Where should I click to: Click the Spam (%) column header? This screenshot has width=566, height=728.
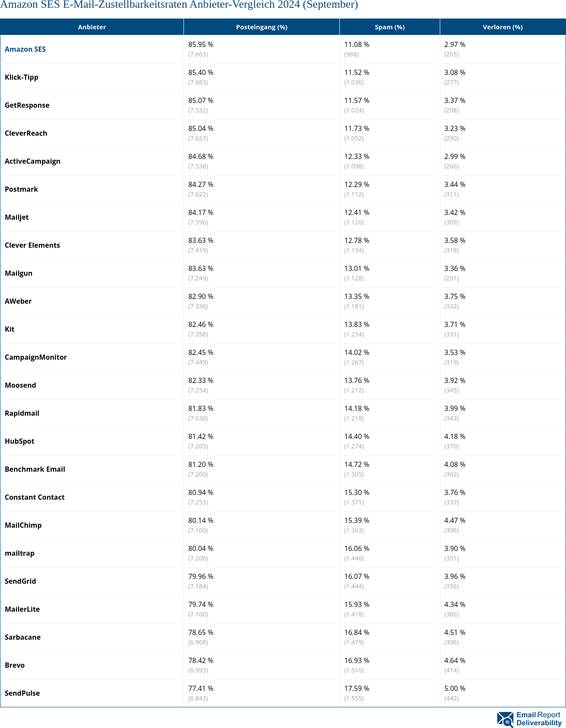coord(389,27)
